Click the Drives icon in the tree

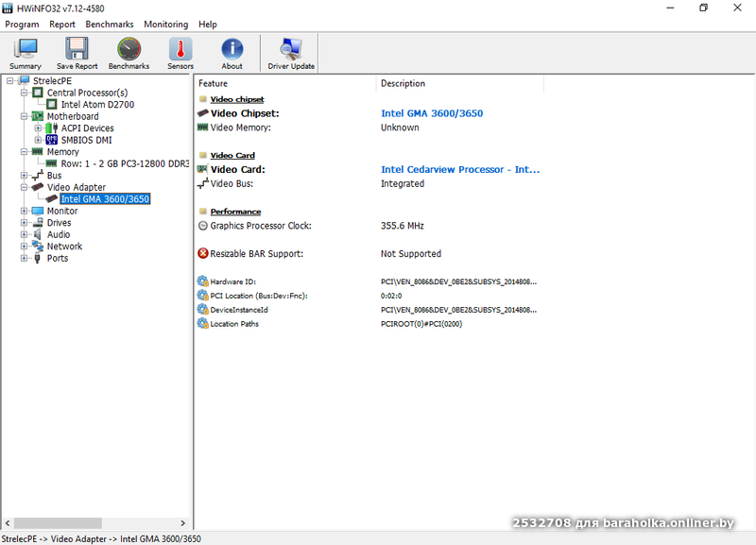tap(38, 223)
